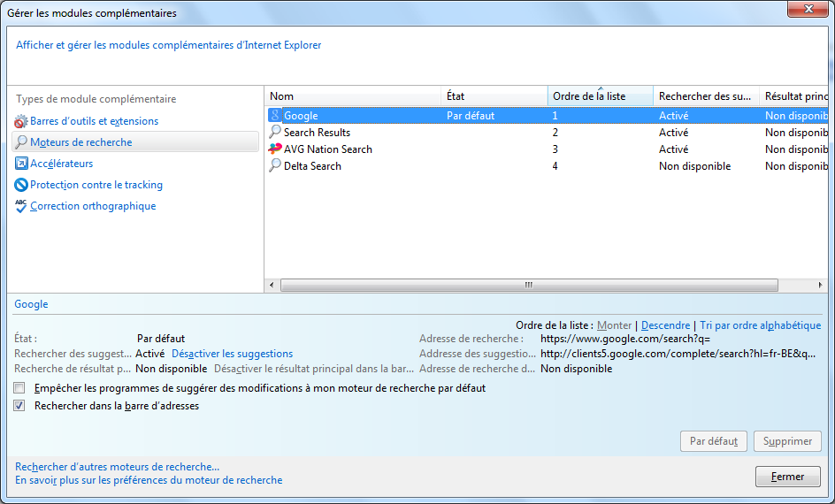
Task: Click the Monter link
Action: tap(614, 325)
